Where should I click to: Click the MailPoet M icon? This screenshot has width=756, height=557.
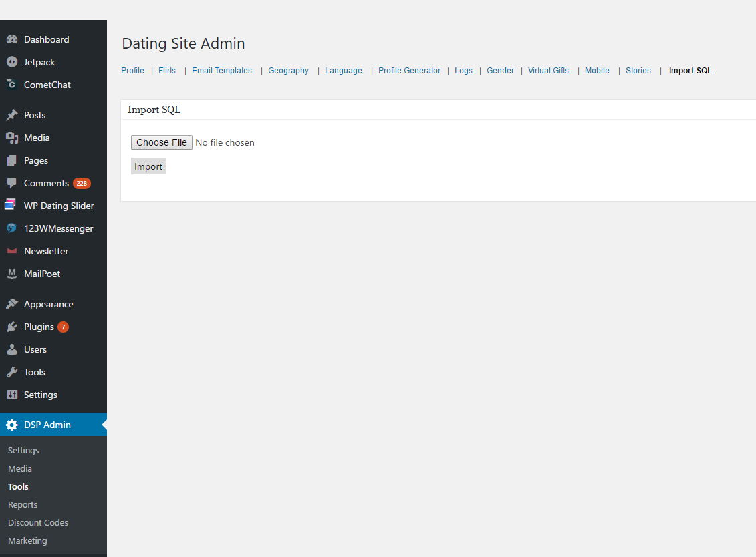pos(12,274)
